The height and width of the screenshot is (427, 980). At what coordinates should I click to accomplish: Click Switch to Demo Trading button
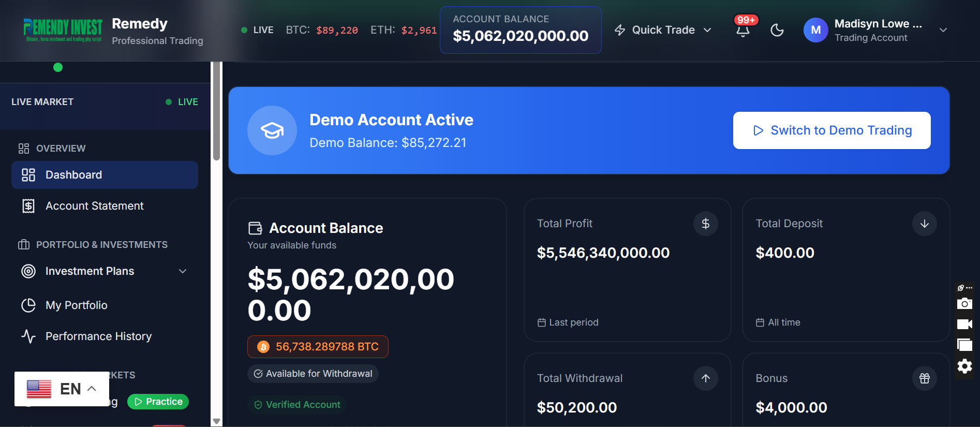(831, 130)
